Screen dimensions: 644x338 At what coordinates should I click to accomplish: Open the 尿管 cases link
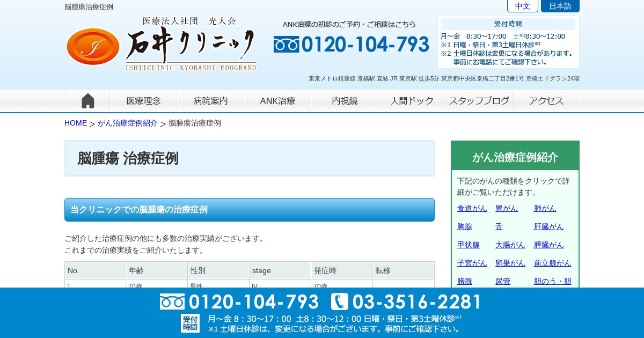503,281
